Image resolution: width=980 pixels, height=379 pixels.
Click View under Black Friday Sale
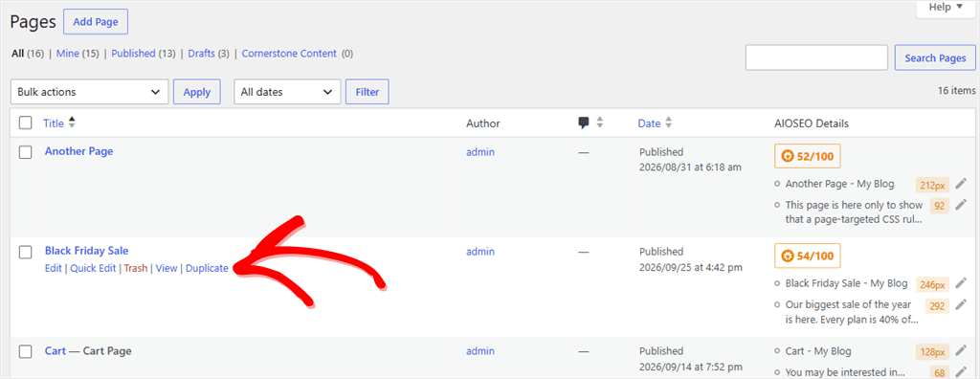click(x=167, y=268)
